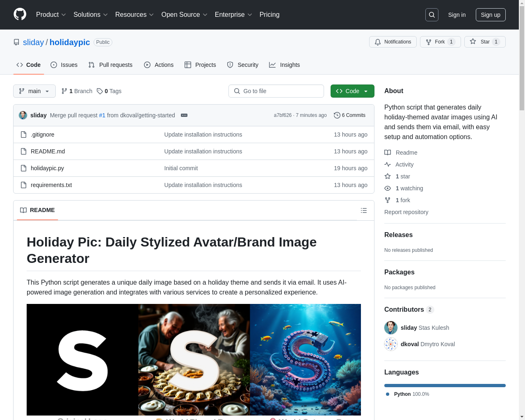This screenshot has width=525, height=420.
Task: View the 0 Tags link
Action: [109, 91]
